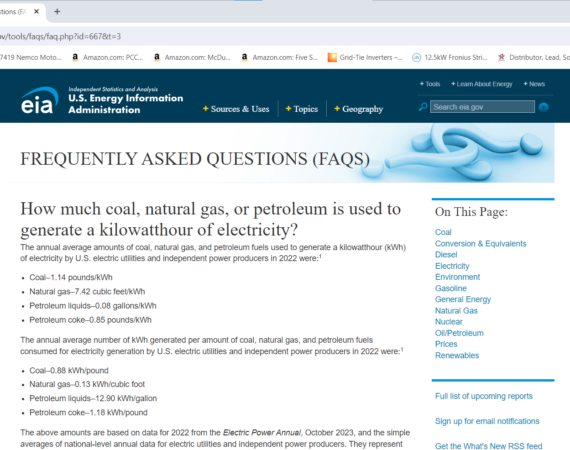This screenshot has width=570, height=450.
Task: Open the Amazon.com PCC bookmark
Action: (x=108, y=57)
